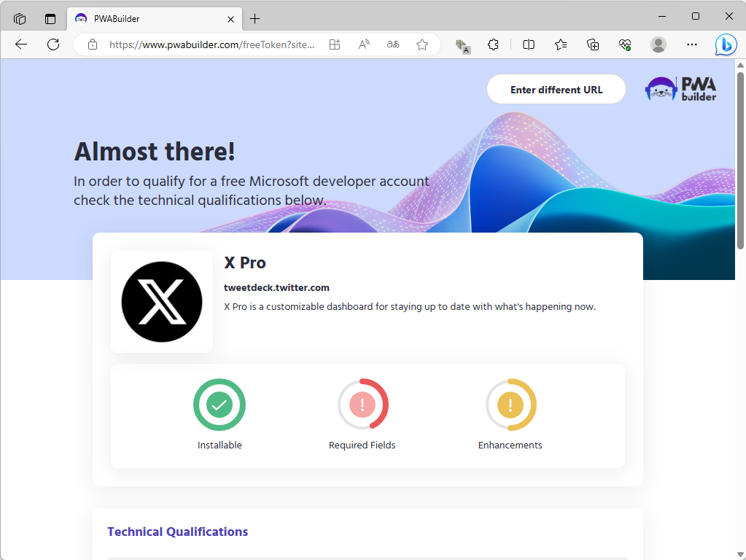Click the X Pro app icon
Viewport: 746px width, 560px height.
coord(162,301)
